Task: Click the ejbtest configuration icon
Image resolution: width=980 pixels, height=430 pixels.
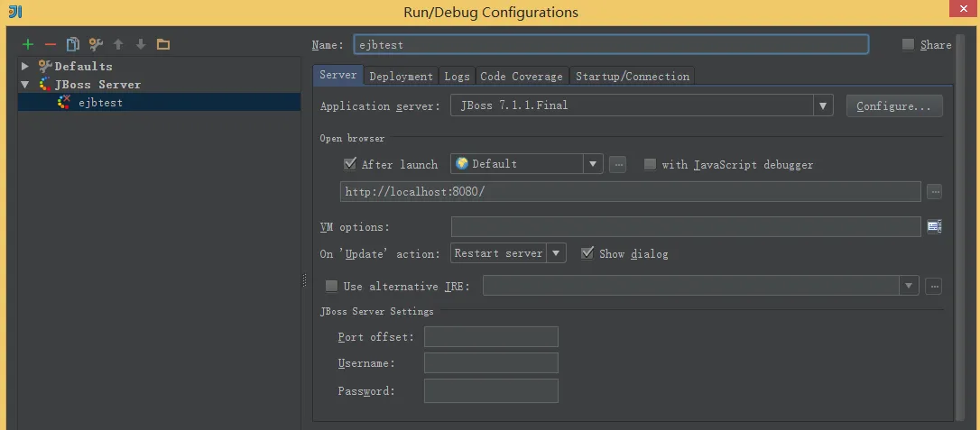Action: coord(63,103)
